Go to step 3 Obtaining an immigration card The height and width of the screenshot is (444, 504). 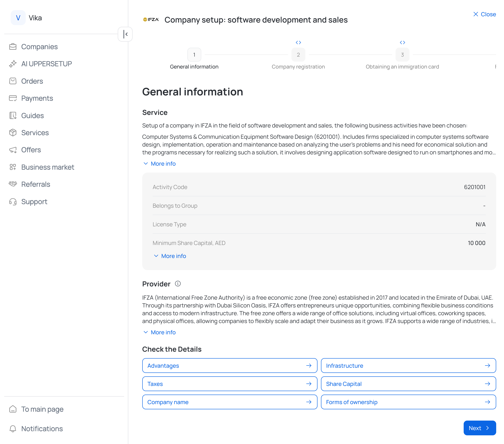pyautogui.click(x=402, y=55)
